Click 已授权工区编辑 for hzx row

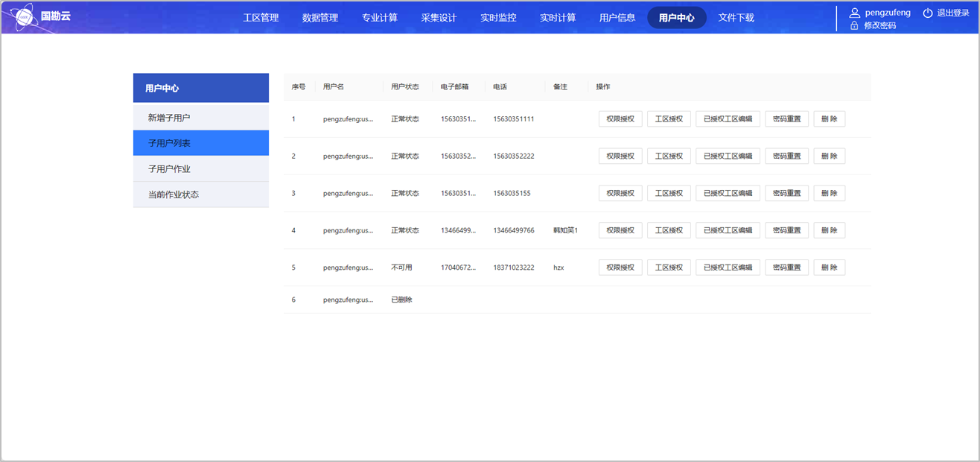[728, 268]
